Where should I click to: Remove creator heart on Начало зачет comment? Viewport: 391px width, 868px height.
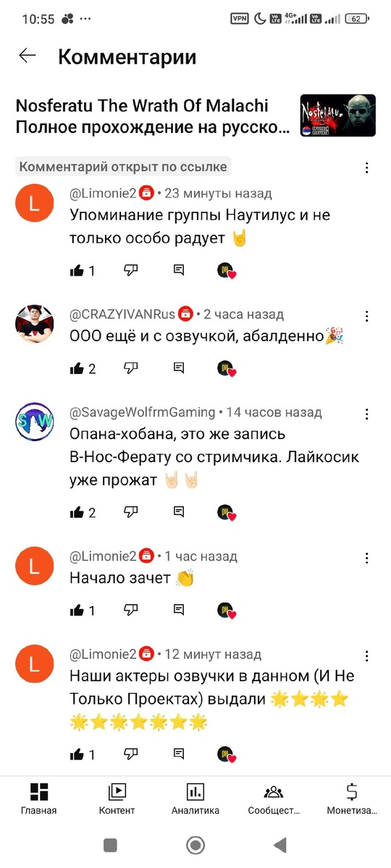(x=227, y=610)
